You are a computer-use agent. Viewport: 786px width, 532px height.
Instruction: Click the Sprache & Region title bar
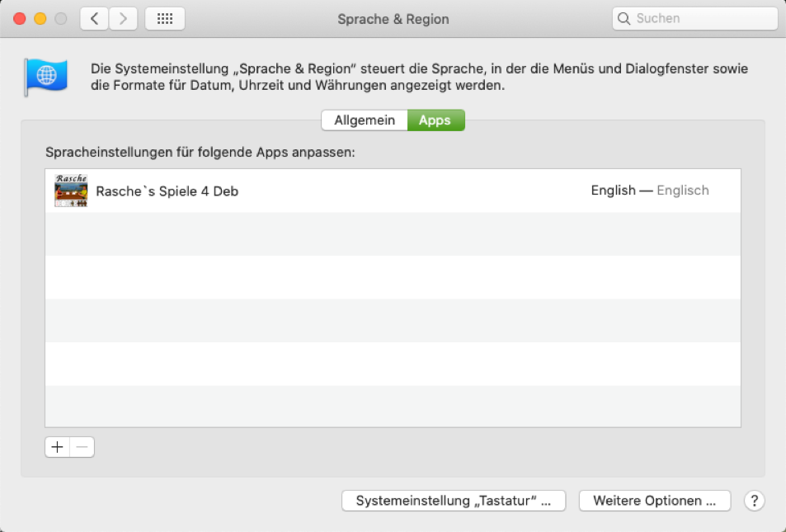tap(393, 18)
